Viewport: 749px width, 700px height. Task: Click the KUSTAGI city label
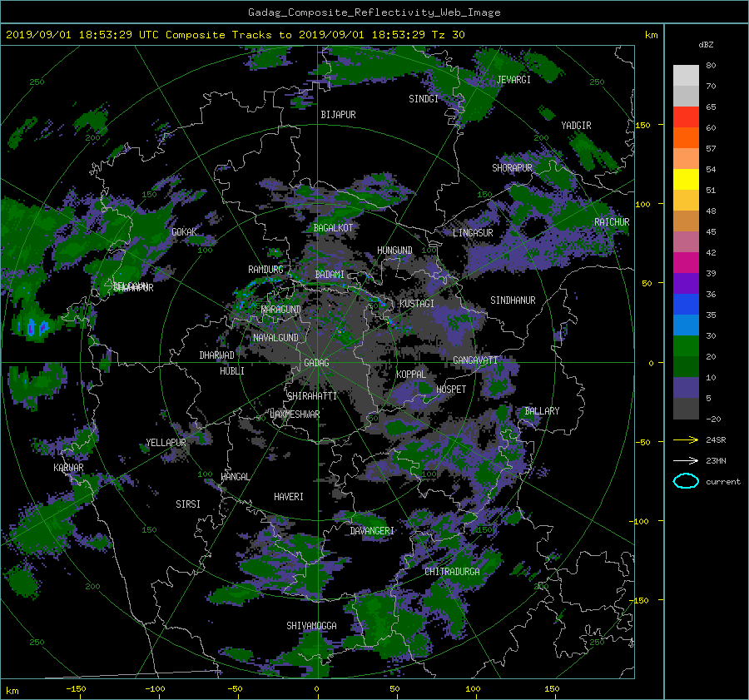[x=417, y=304]
